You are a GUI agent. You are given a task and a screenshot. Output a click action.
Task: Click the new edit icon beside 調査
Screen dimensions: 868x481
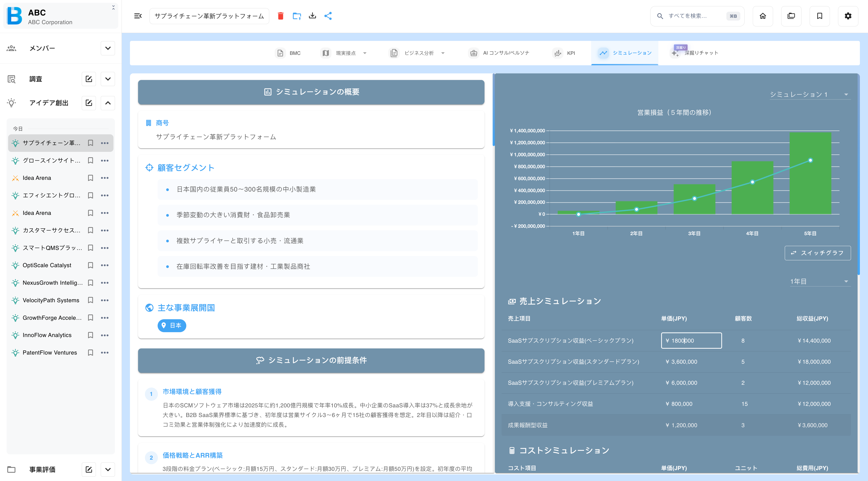pos(89,79)
